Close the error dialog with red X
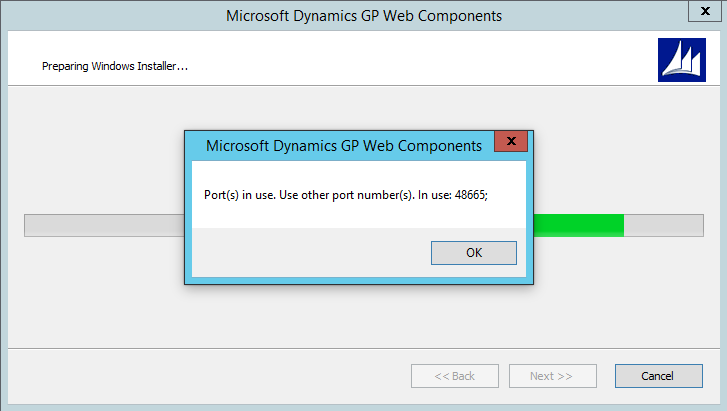The image size is (727, 411). [510, 142]
